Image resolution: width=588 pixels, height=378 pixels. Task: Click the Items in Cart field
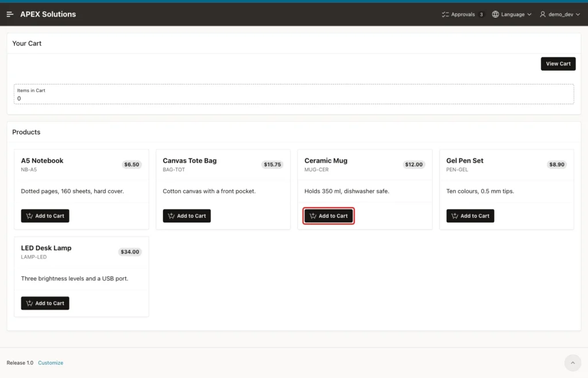293,94
